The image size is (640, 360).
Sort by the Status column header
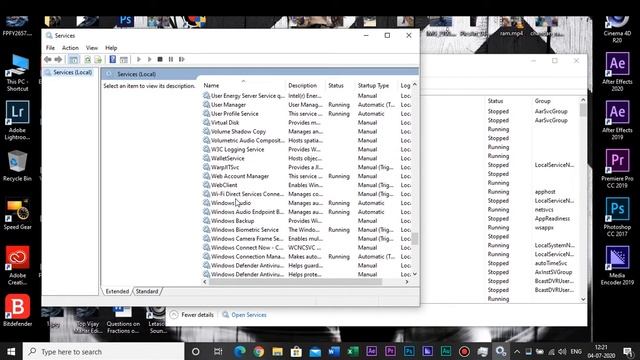(x=336, y=85)
